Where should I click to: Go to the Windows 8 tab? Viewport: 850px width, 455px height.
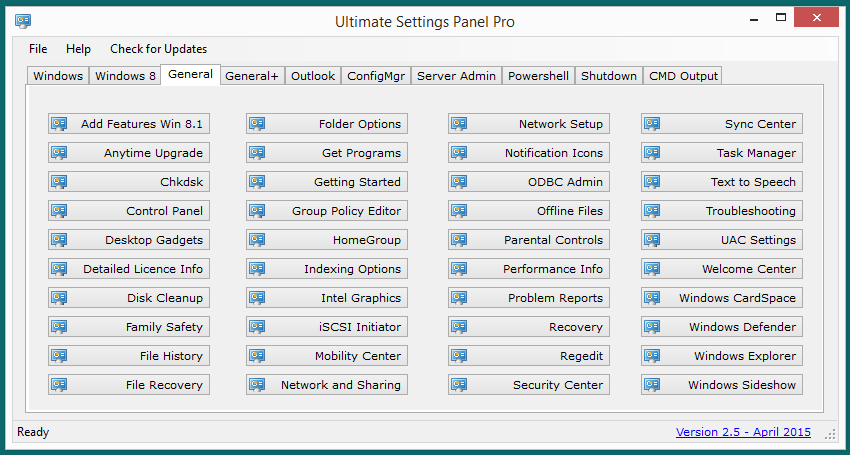pyautogui.click(x=125, y=76)
